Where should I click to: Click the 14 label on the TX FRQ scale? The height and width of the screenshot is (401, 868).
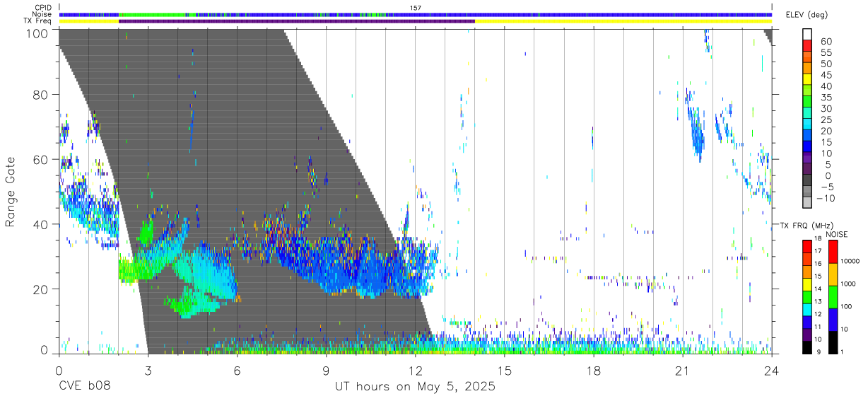[818, 289]
